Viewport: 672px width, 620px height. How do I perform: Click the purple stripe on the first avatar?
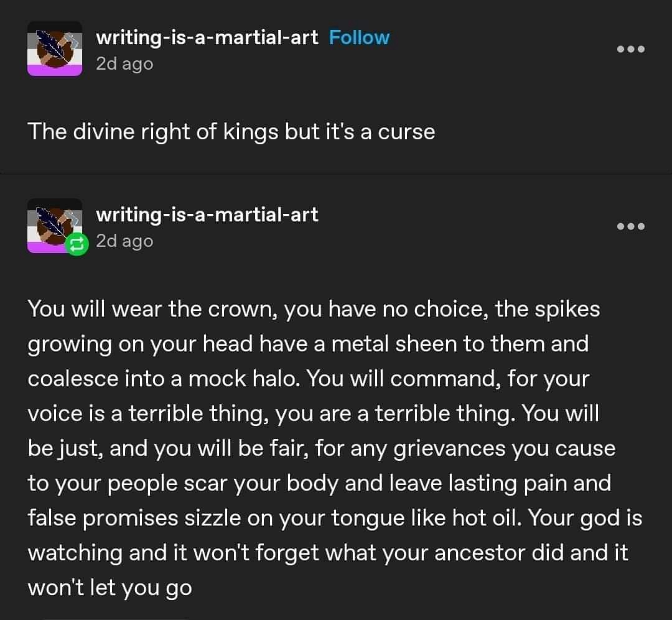click(55, 70)
